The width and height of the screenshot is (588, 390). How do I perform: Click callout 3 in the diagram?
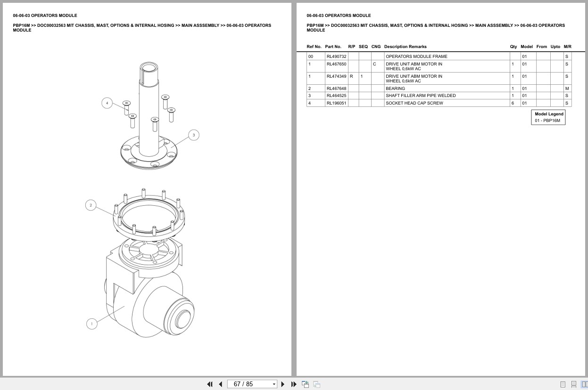point(193,135)
